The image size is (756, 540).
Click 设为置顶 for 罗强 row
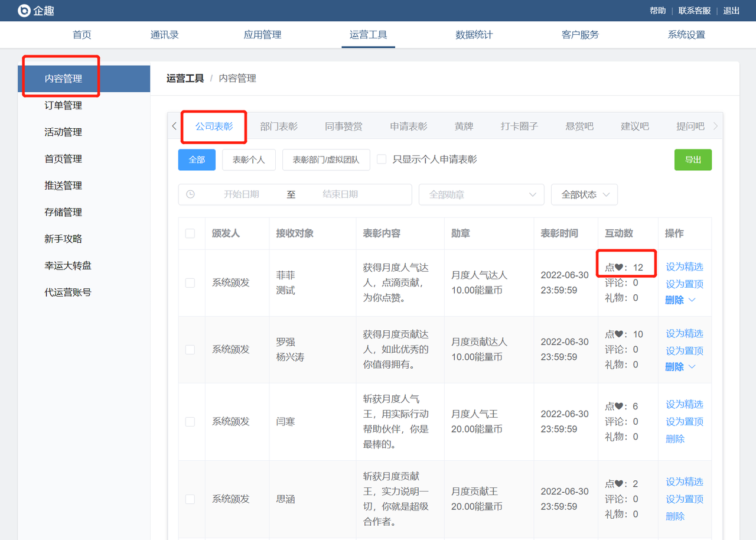click(685, 351)
